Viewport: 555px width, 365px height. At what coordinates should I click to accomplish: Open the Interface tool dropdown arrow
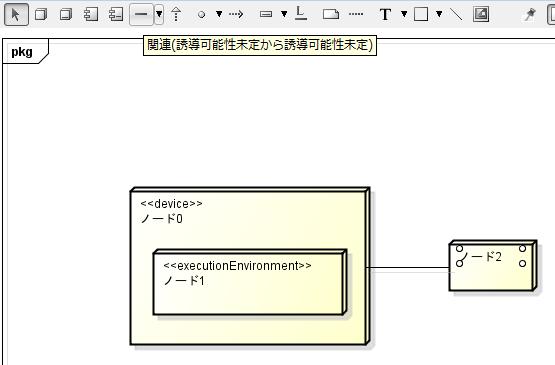coord(219,15)
